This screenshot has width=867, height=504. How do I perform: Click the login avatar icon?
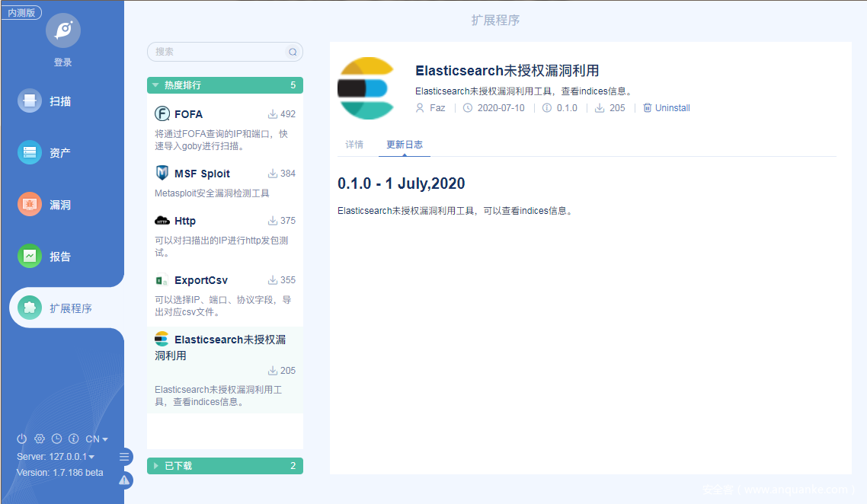click(63, 30)
